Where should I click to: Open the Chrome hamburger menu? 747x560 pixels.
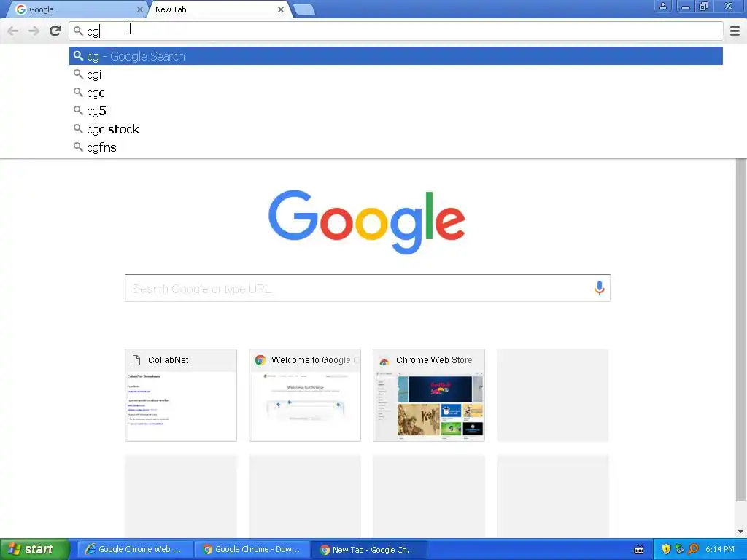pos(735,31)
